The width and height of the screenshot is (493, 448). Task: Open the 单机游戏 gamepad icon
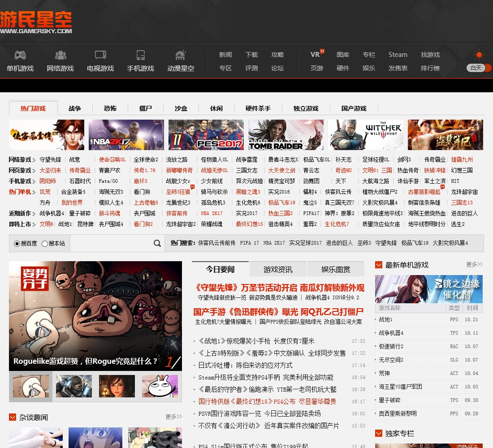click(20, 56)
